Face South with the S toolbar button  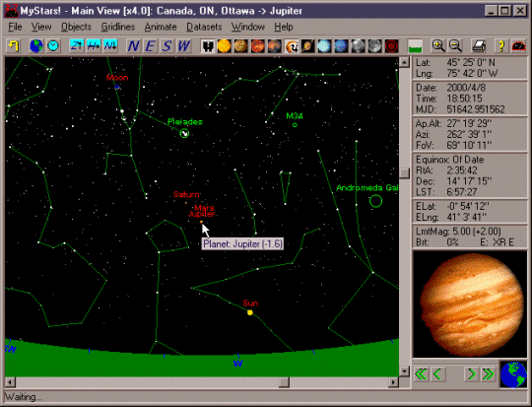166,46
